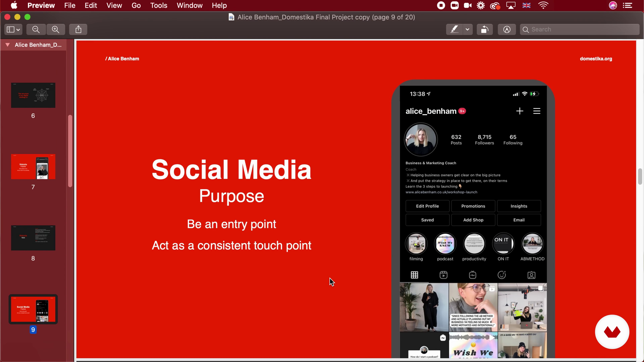
Task: Select the Instagram tagged photos tab
Action: click(x=531, y=275)
